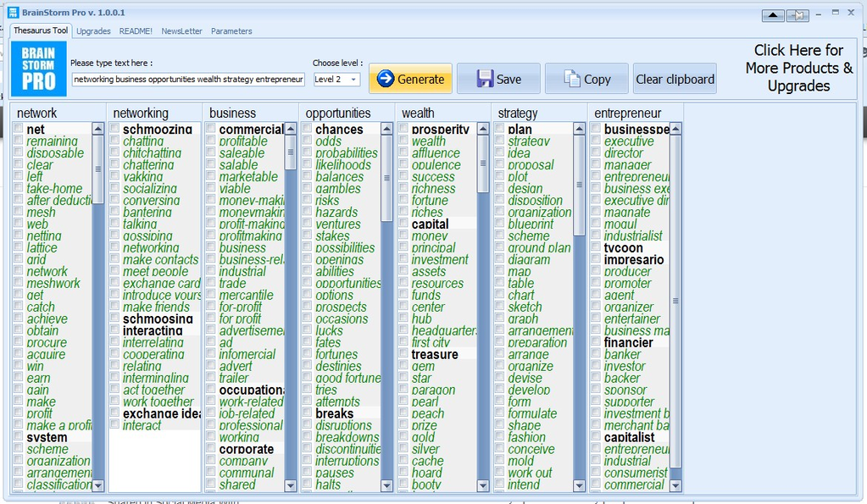Click the 'entrepreneur' column header
The height and width of the screenshot is (504, 867).
pyautogui.click(x=628, y=113)
